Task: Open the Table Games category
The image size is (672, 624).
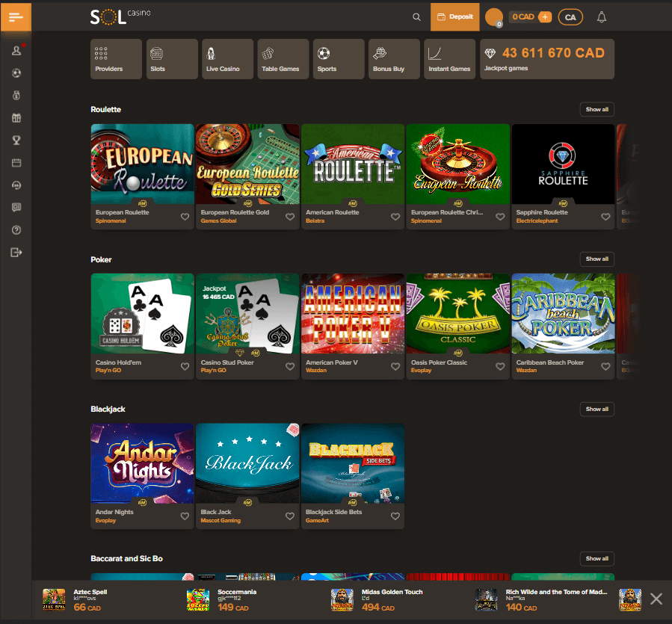Action: (x=283, y=59)
